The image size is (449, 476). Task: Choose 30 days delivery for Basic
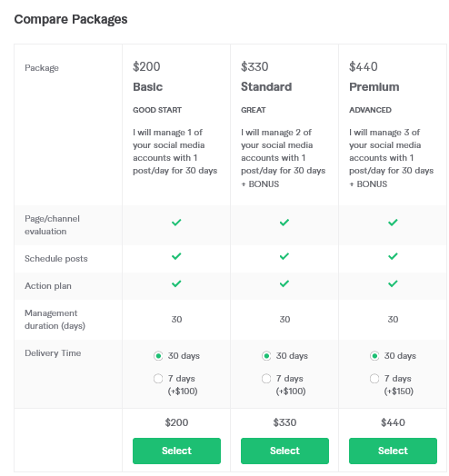158,356
